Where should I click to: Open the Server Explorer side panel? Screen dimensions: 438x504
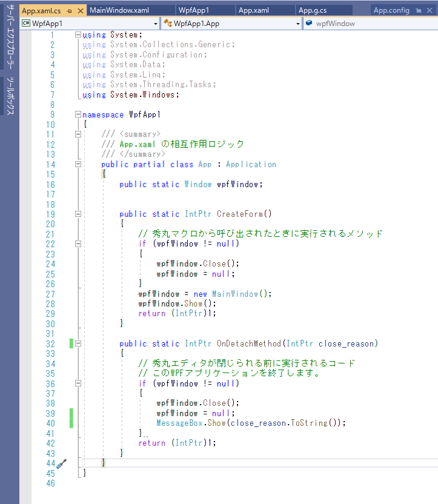pos(10,41)
